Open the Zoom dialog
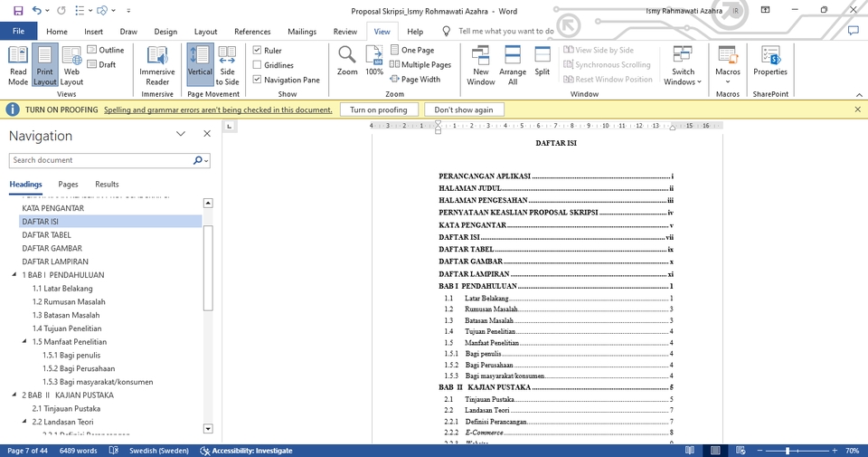 pyautogui.click(x=347, y=61)
